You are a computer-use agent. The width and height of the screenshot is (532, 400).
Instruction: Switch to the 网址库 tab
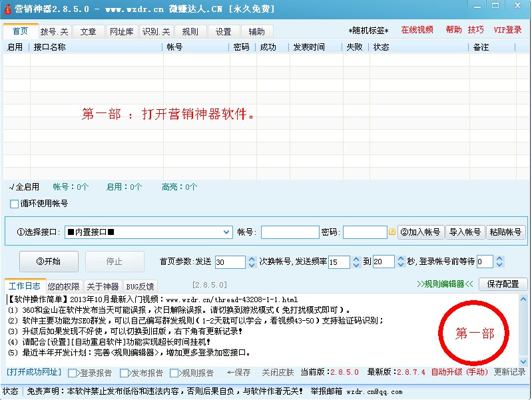pyautogui.click(x=121, y=31)
